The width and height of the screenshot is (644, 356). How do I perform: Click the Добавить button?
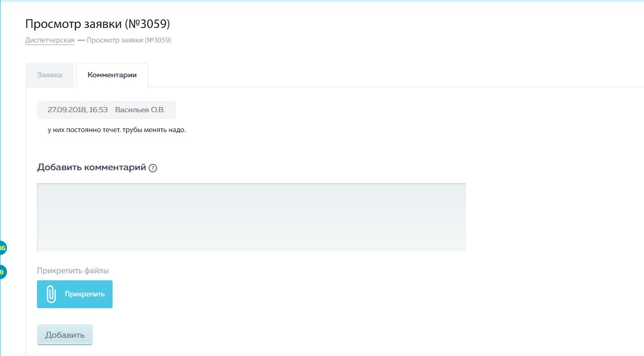[65, 335]
